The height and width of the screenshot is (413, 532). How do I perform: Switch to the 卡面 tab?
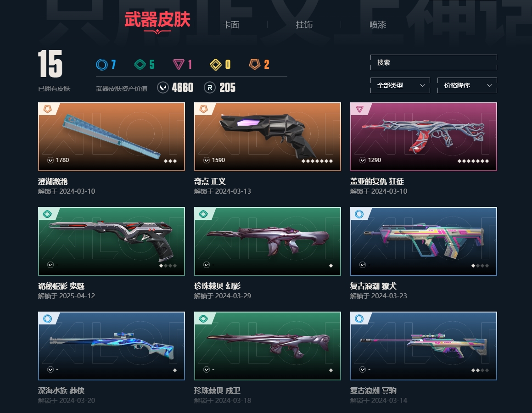(231, 25)
